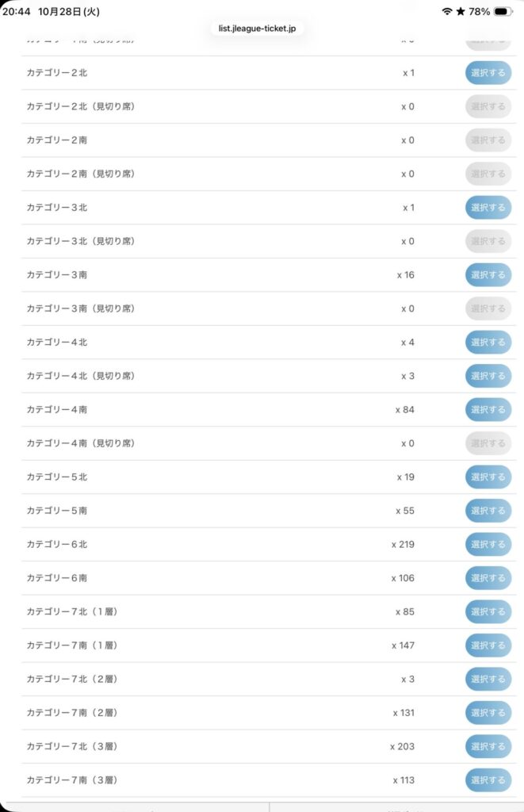Screen dimensions: 524x812
Task: Select カテゴリー4南 with 84 seats
Action: click(488, 410)
